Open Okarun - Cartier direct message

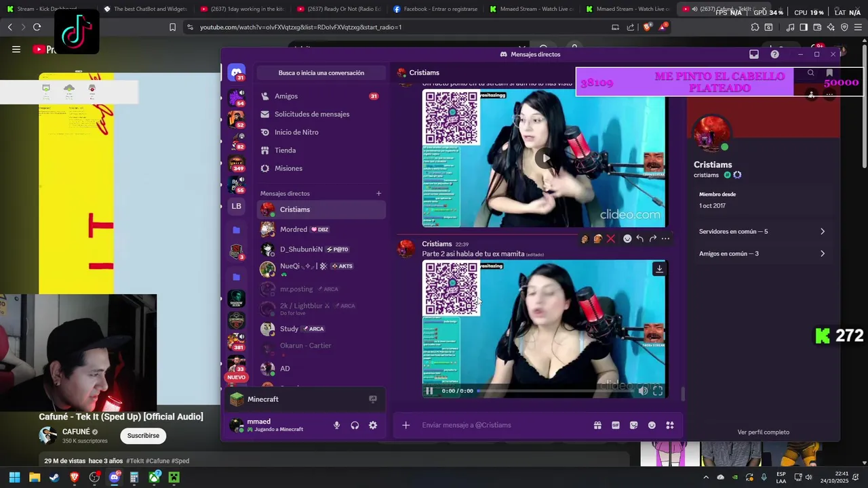[321, 348]
